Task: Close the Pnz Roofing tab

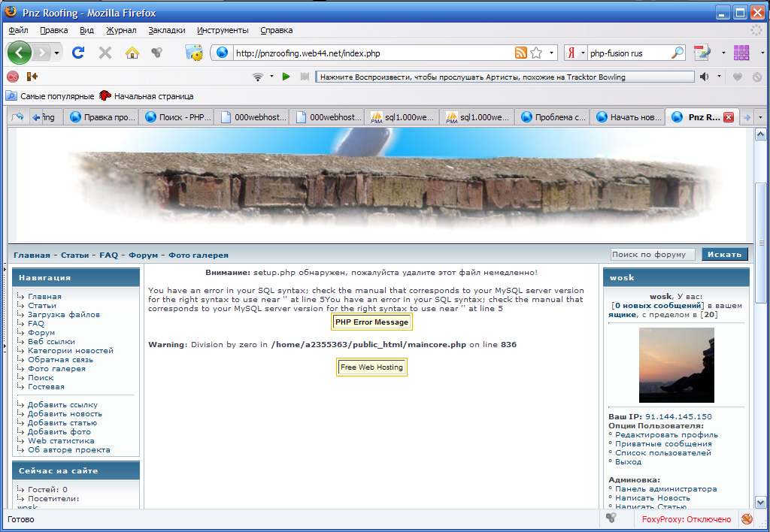Action: pyautogui.click(x=728, y=117)
